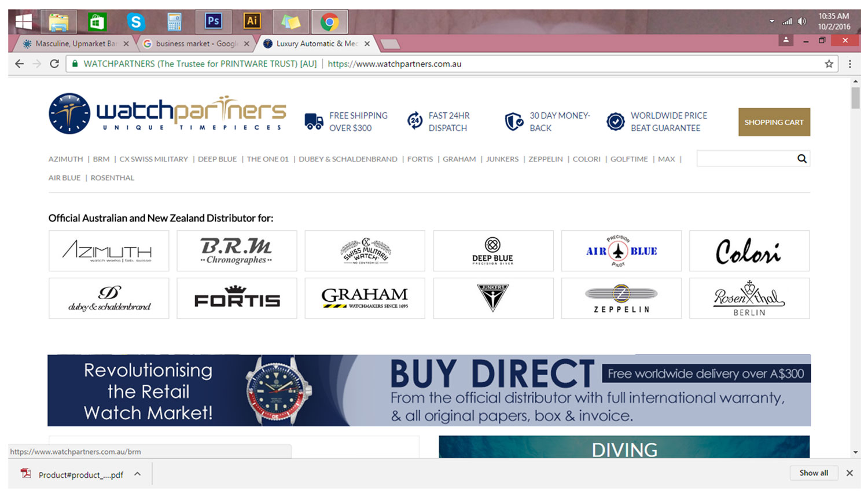Click the 24hr dispatch icon
868x498 pixels.
[x=414, y=120]
